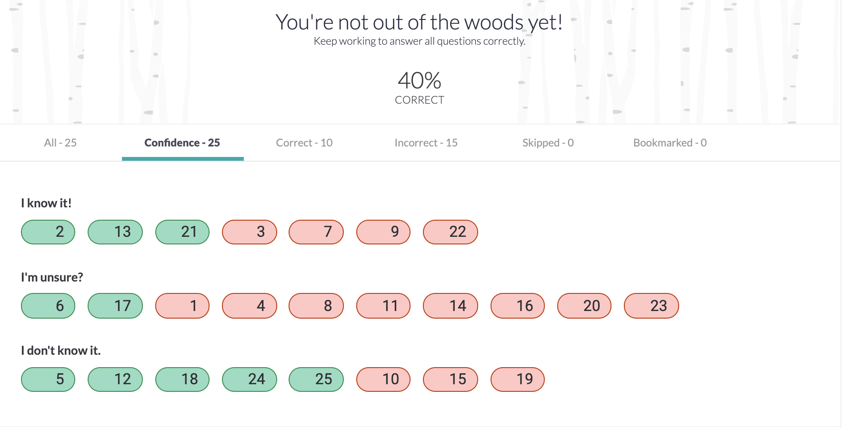
Task: Open correct question 24 pill
Action: click(250, 380)
